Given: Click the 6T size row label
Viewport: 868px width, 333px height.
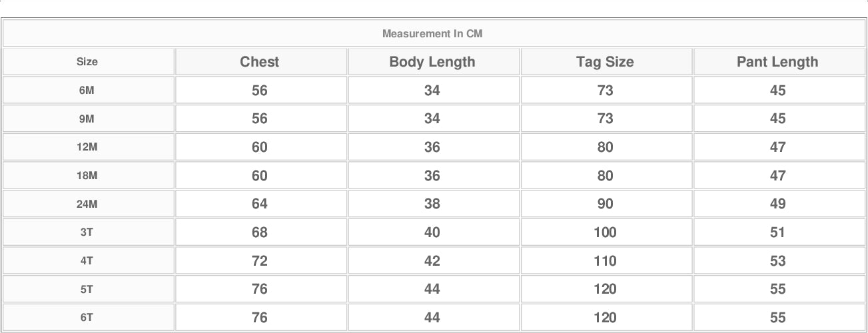Looking at the screenshot, I should point(87,318).
